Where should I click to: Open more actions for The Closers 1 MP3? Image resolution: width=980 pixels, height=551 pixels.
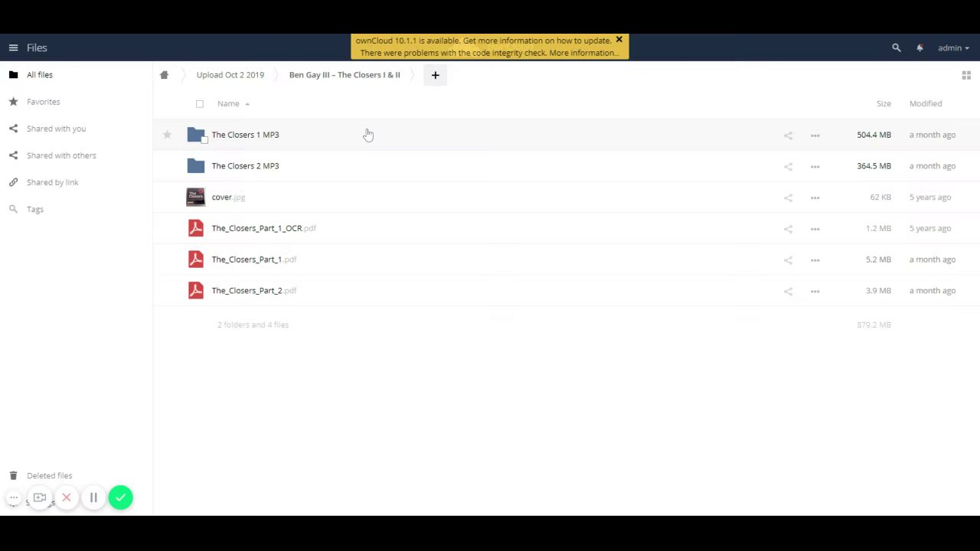[815, 135]
